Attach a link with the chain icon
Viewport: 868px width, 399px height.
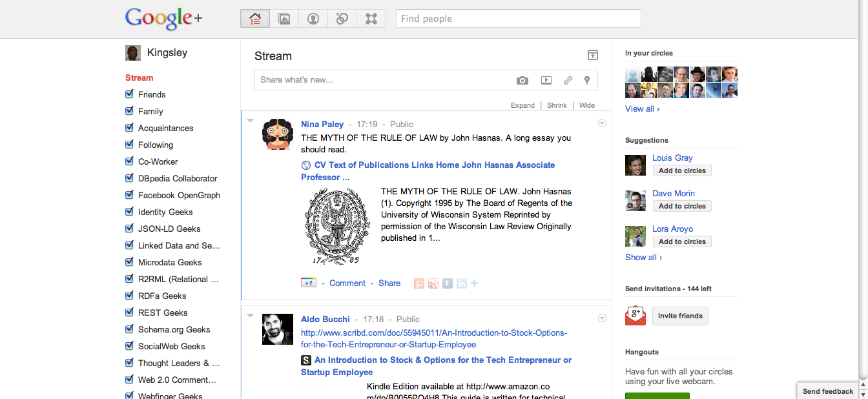coord(568,81)
